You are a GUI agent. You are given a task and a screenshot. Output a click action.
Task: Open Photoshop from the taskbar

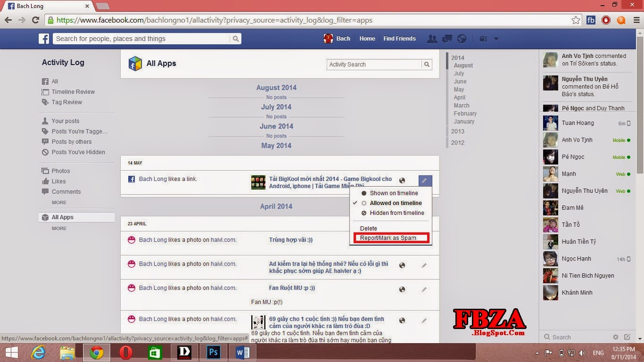pyautogui.click(x=213, y=353)
